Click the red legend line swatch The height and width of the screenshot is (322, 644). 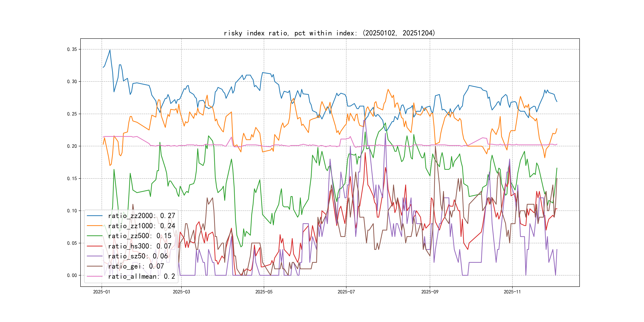coord(95,246)
